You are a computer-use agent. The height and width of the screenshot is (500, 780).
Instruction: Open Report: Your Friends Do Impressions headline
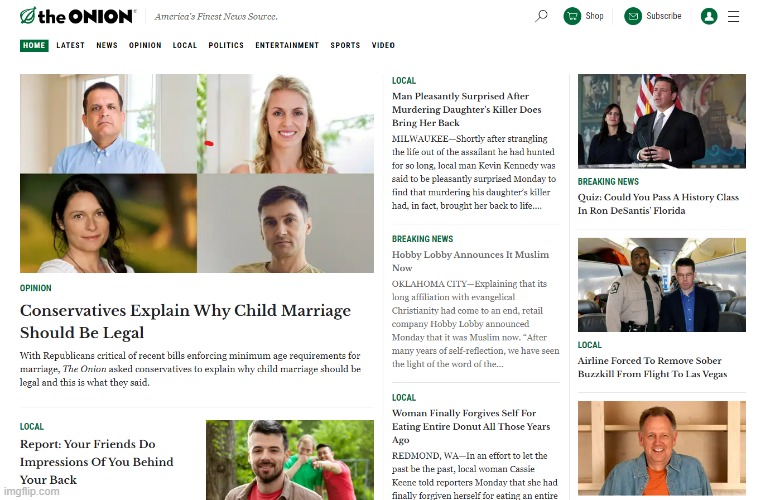click(97, 462)
